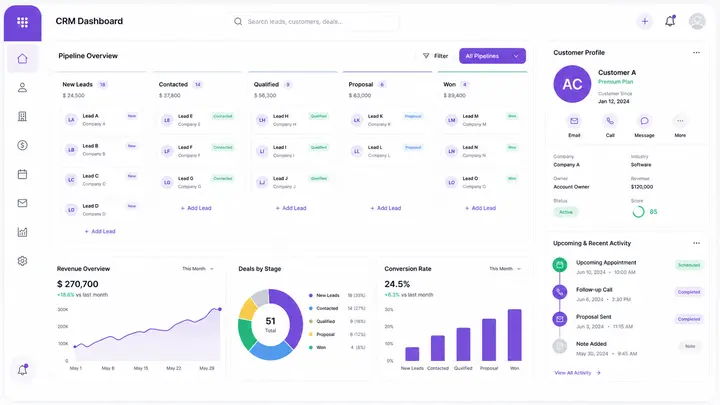Viewport: 720px width, 405px height.
Task: Click the Filter funnel button
Action: point(435,56)
